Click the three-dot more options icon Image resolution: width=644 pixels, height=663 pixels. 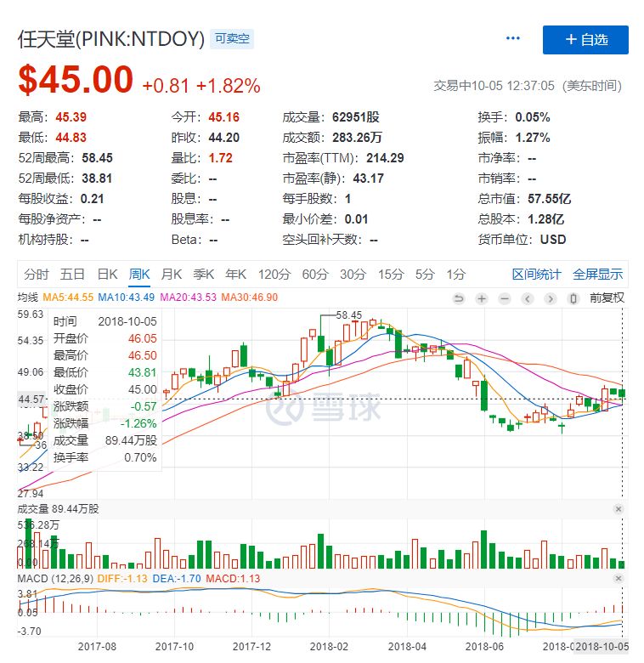coord(512,38)
